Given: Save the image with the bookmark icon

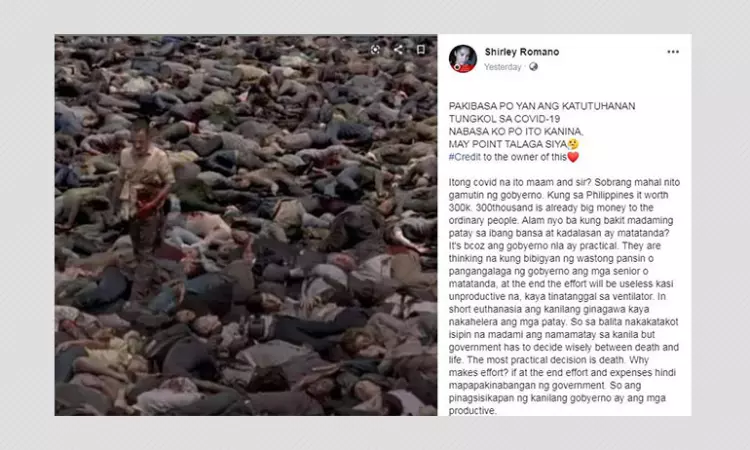Looking at the screenshot, I should pyautogui.click(x=420, y=50).
